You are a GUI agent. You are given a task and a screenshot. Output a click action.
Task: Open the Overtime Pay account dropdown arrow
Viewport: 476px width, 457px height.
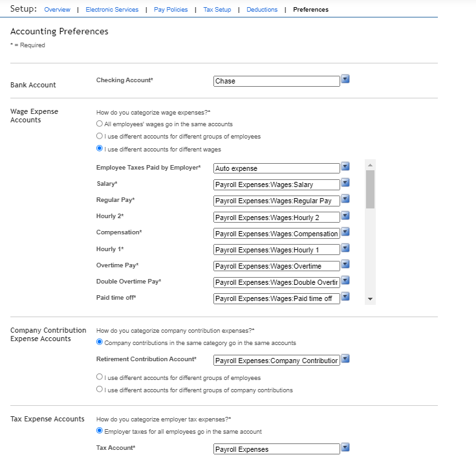point(345,264)
